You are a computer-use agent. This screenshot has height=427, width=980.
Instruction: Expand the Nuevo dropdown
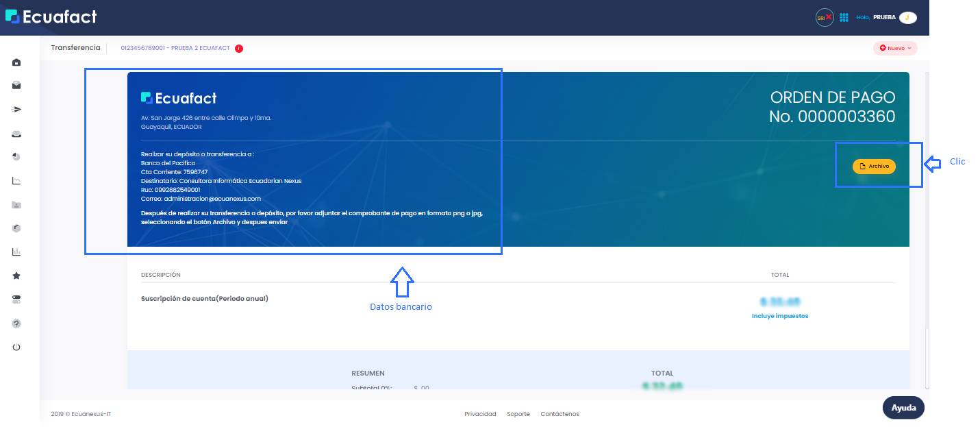coord(895,48)
